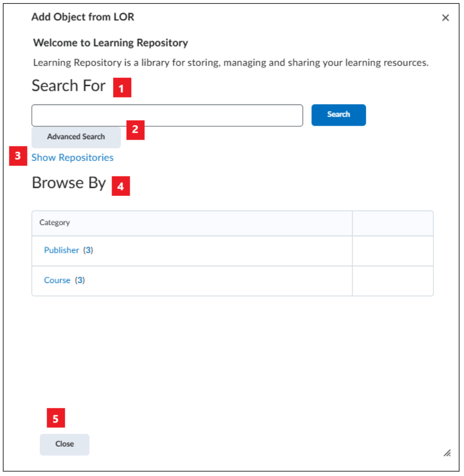Click red marker number 2
The width and height of the screenshot is (464, 476).
(135, 130)
